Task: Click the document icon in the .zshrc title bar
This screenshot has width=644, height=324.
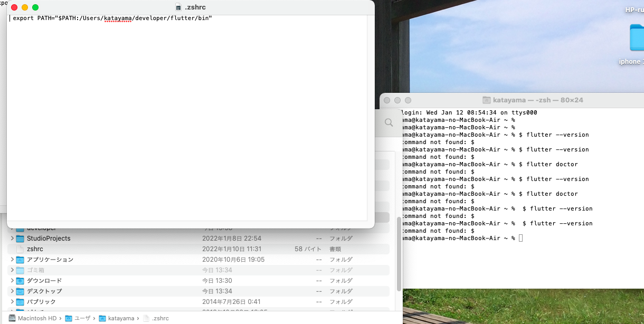Action: (178, 7)
